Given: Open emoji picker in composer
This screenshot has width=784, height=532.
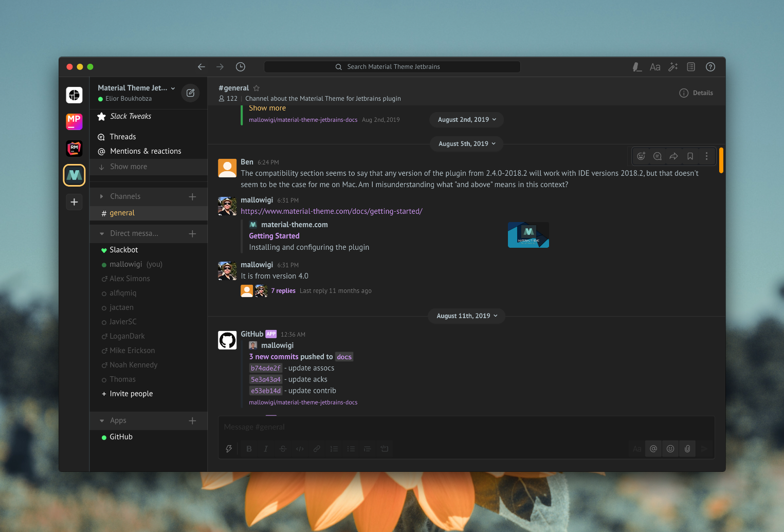Looking at the screenshot, I should pyautogui.click(x=670, y=449).
